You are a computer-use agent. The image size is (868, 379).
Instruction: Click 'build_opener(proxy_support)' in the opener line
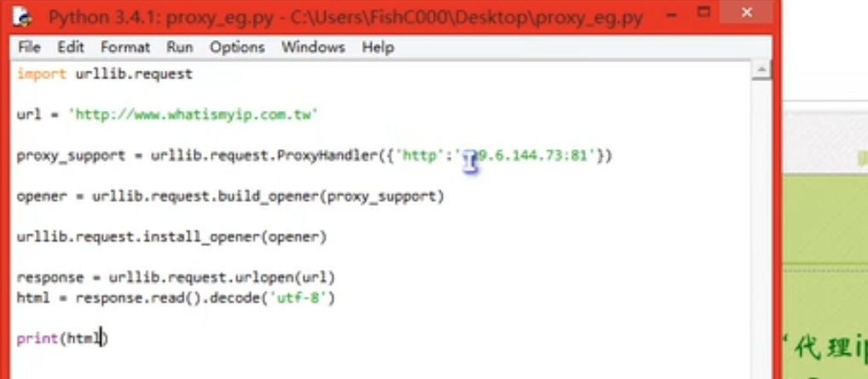(331, 197)
